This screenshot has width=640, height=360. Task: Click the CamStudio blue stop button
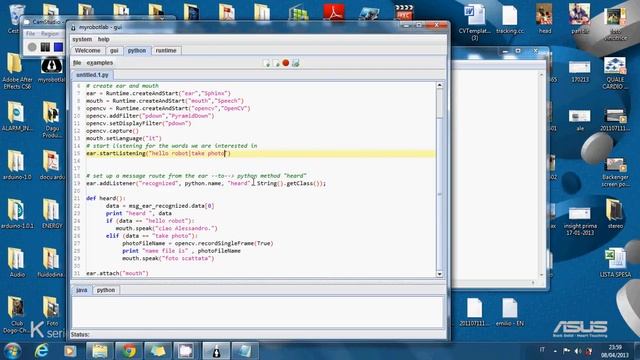click(58, 47)
